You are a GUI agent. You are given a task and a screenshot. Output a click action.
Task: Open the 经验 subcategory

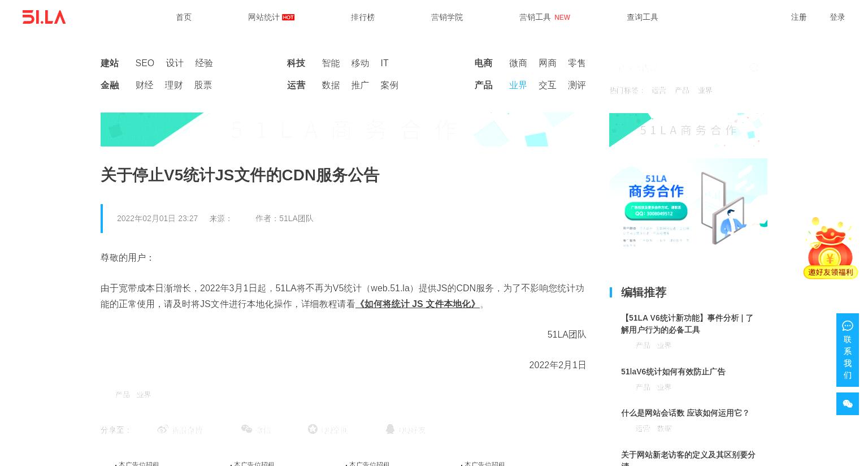pyautogui.click(x=204, y=63)
